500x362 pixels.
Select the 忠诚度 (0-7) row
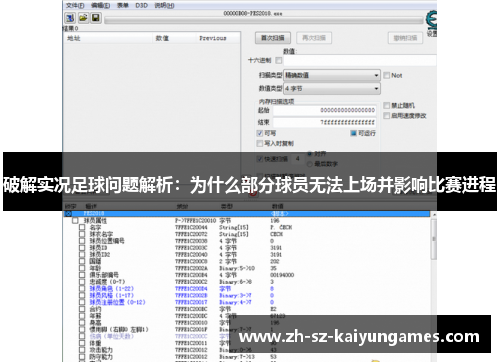pyautogui.click(x=107, y=282)
